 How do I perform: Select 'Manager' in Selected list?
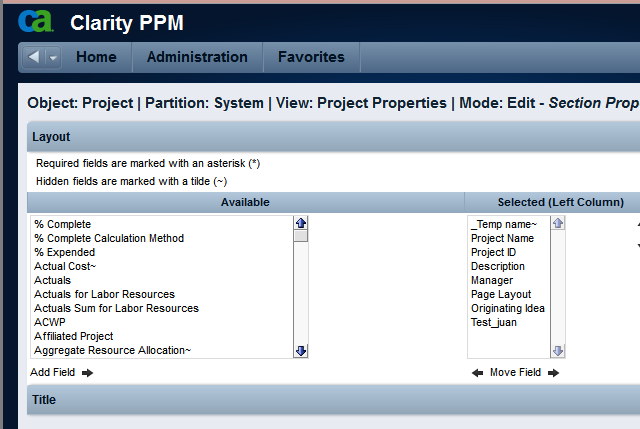coord(492,280)
